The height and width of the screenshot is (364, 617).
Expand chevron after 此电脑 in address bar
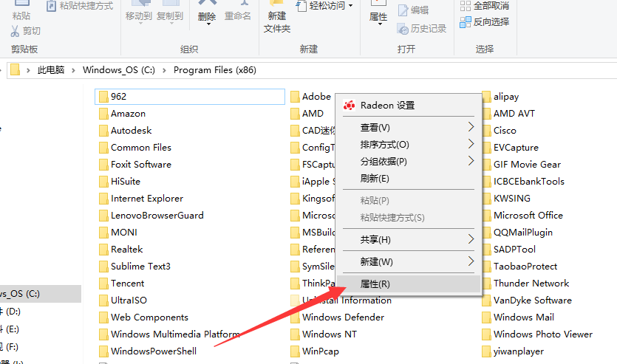(74, 70)
